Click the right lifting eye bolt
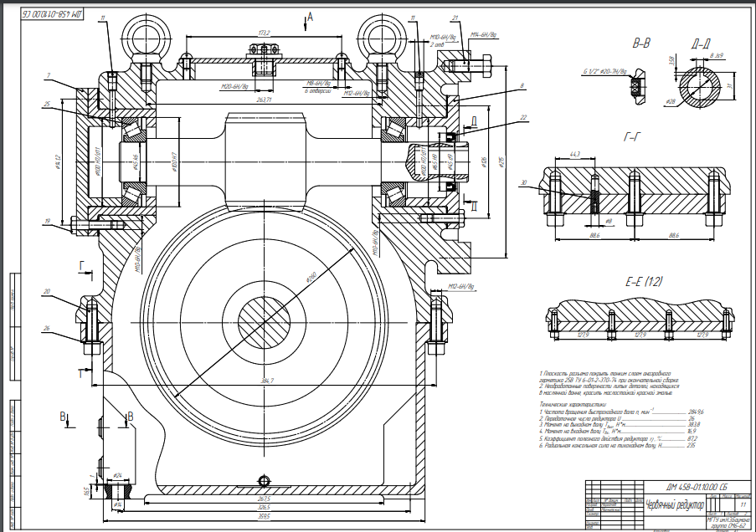Image resolution: width=756 pixels, height=532 pixels. tap(375, 34)
